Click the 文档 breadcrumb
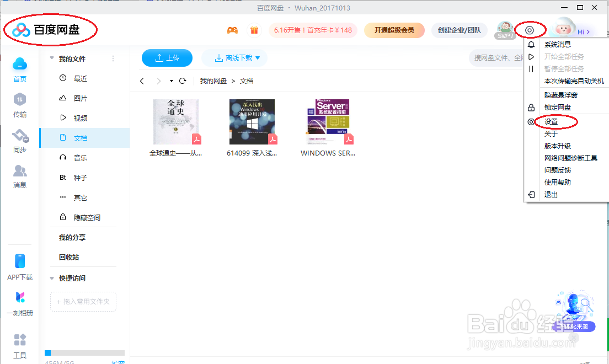The width and height of the screenshot is (609, 364). click(247, 81)
